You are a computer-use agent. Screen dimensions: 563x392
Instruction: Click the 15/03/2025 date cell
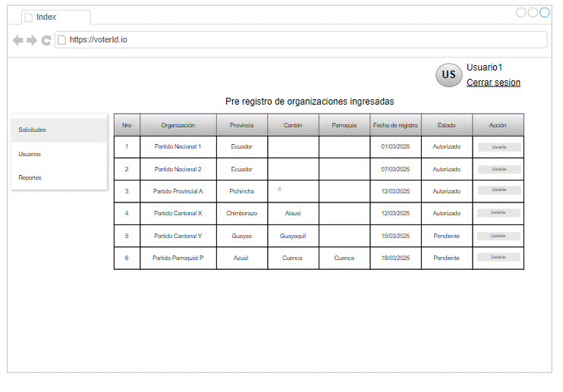[x=395, y=236]
